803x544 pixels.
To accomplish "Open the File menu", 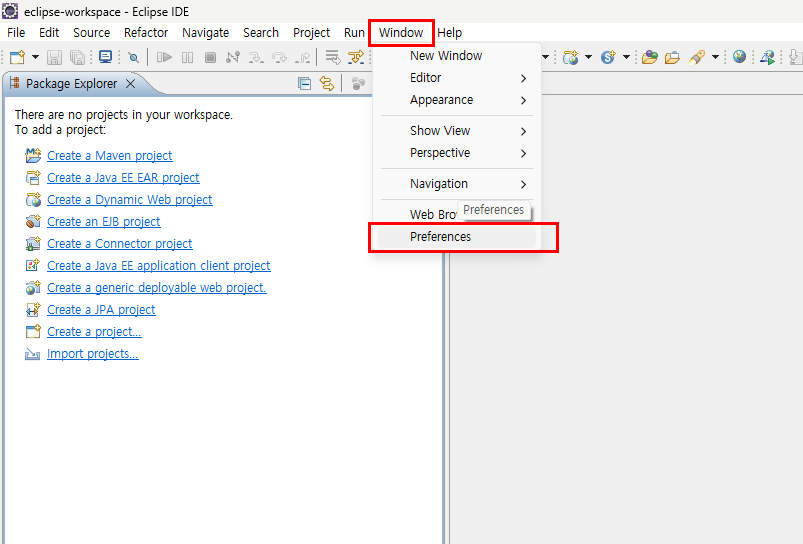I will [x=16, y=33].
